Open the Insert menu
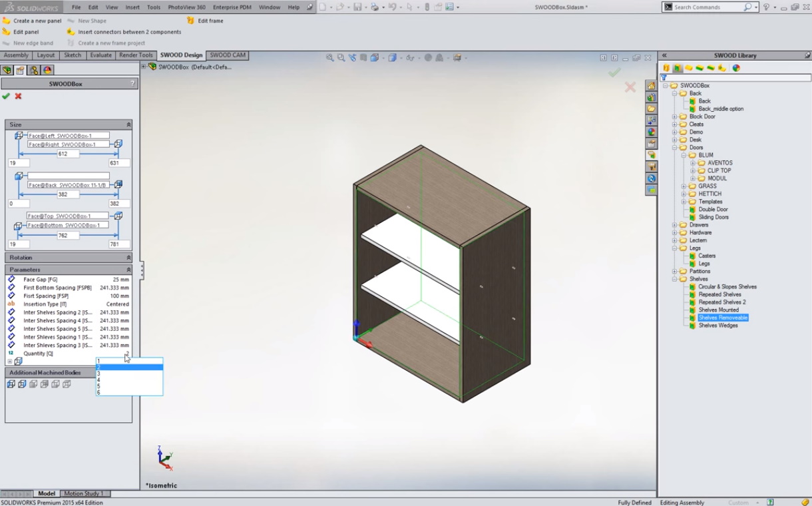Viewport: 812px width, 506px height. coord(132,7)
